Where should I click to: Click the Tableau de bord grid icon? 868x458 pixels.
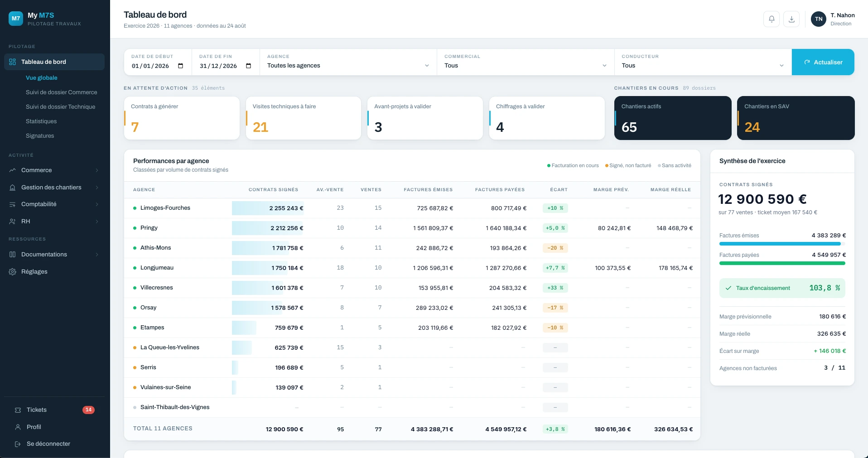click(x=13, y=62)
